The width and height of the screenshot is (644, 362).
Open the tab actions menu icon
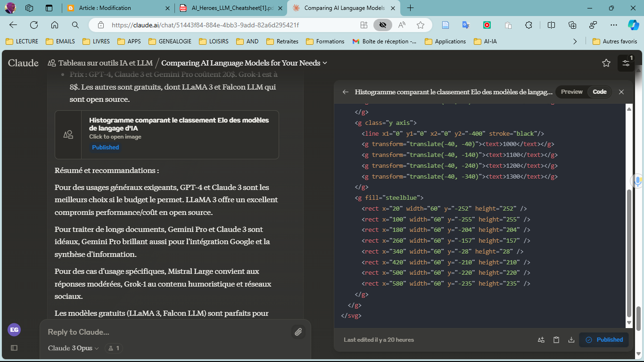click(x=49, y=8)
